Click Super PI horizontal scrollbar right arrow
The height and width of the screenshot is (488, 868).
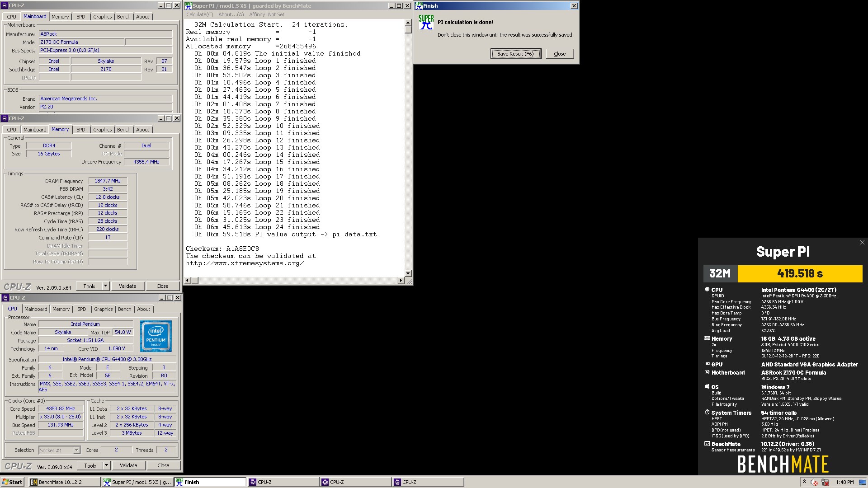[x=401, y=281]
